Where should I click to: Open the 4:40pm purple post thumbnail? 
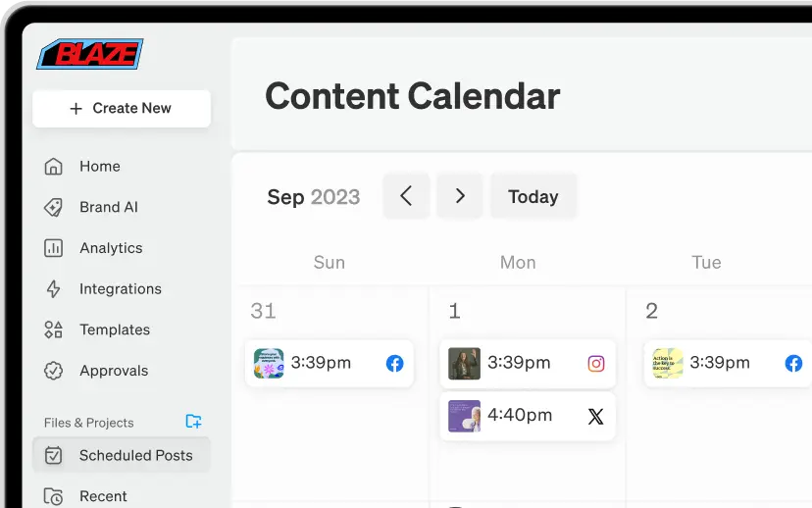[464, 416]
